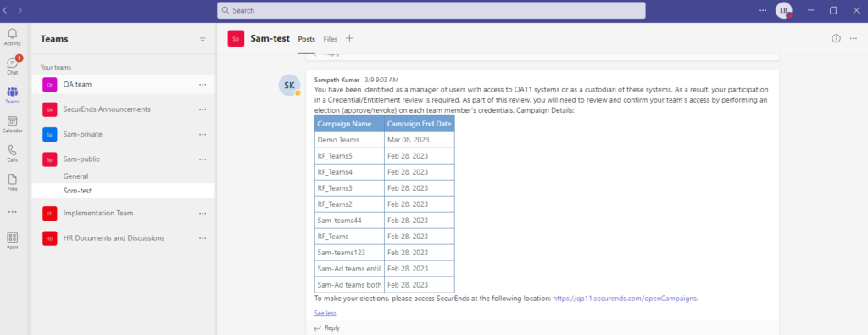Click the Sam-teams123 table cell
868x335 pixels.
tap(350, 253)
